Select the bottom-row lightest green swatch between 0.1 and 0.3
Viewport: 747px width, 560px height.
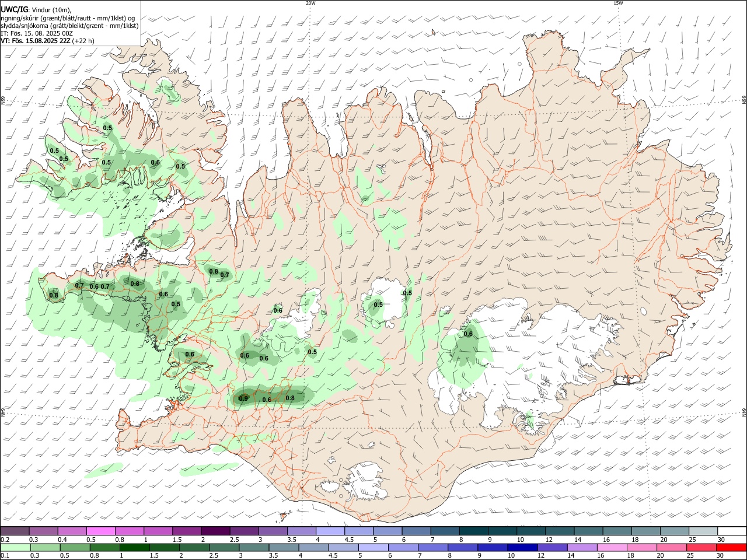pos(15,548)
